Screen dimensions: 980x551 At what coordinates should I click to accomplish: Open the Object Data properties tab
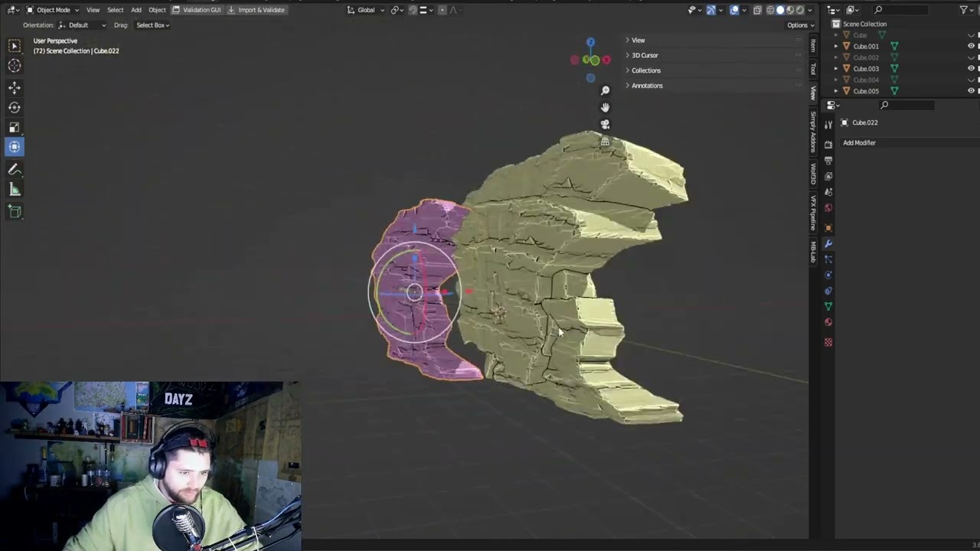click(x=828, y=307)
